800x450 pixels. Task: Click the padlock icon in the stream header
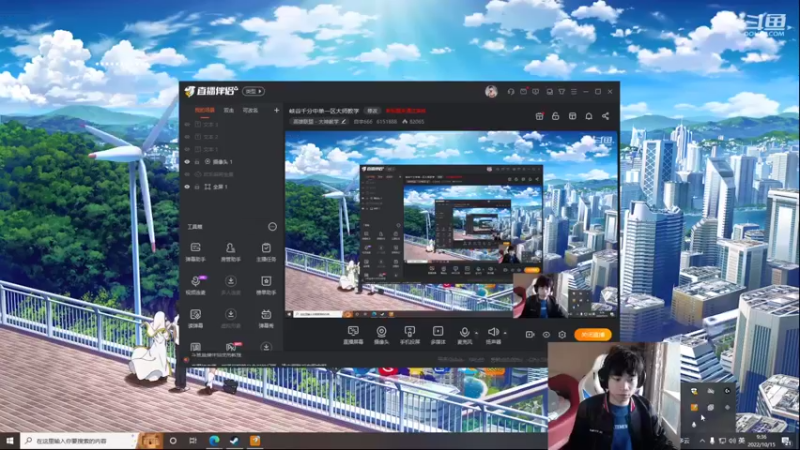pos(556,116)
